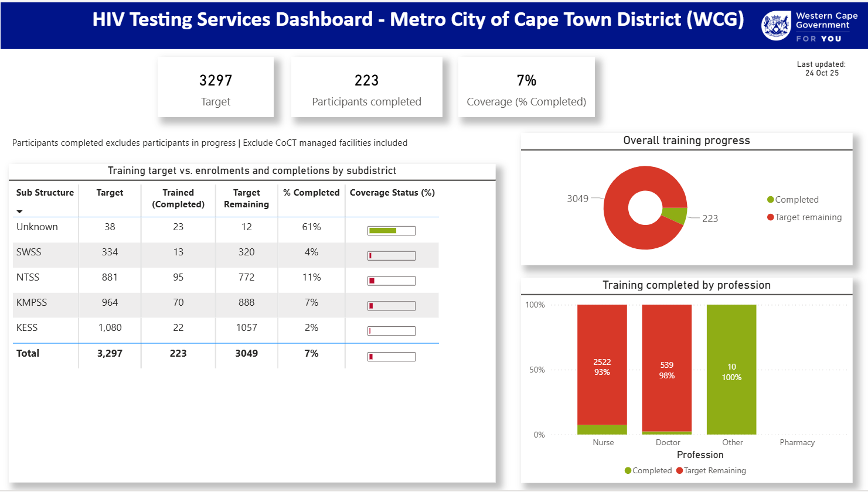Click the NTSS row coverage status bar

pos(392,281)
